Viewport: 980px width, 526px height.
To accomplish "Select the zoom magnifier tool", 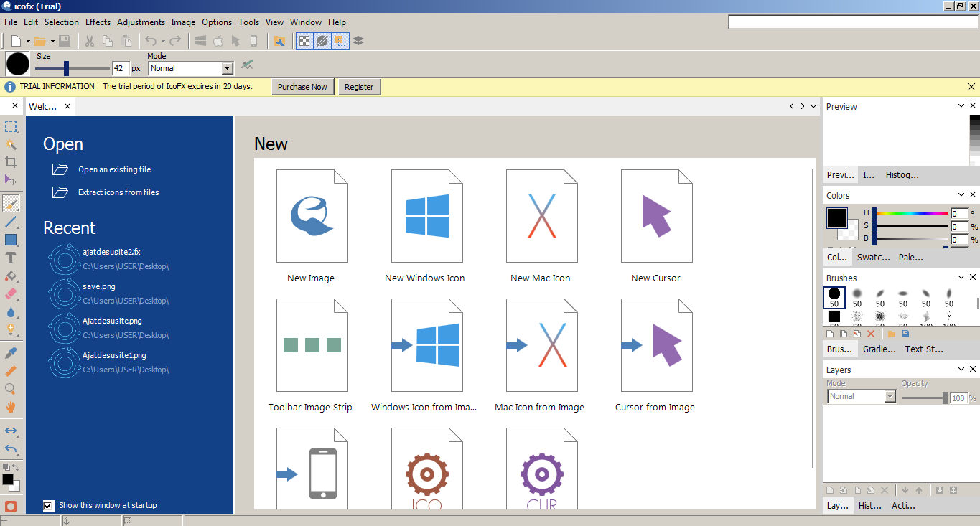I will [11, 389].
